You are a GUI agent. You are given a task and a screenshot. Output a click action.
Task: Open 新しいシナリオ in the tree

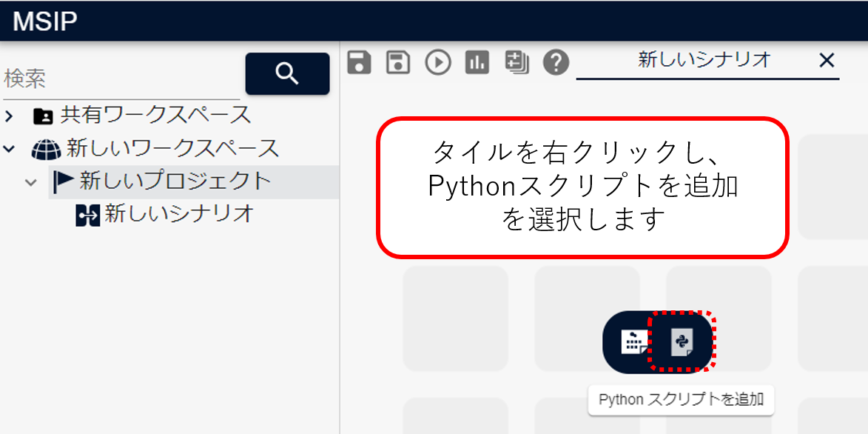(x=179, y=214)
